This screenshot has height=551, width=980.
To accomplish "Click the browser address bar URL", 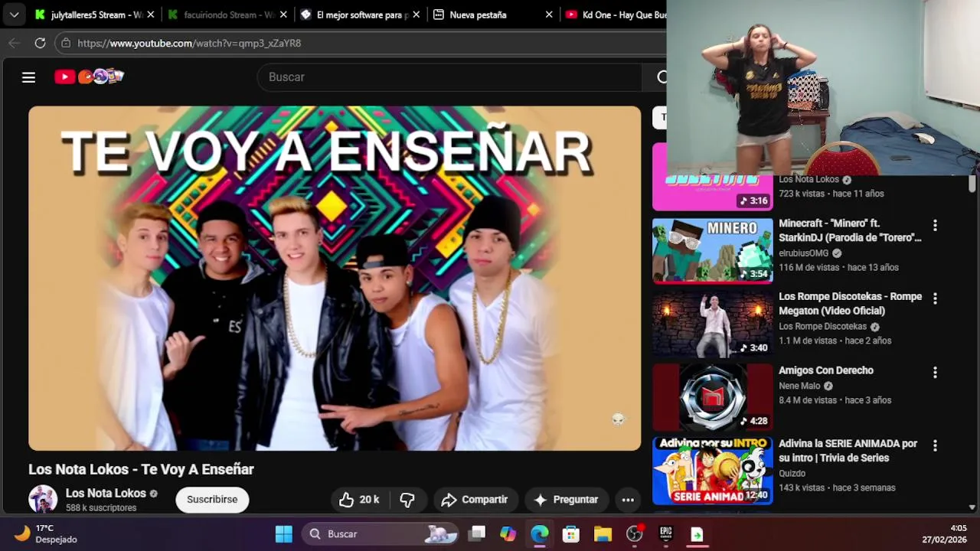I will (x=189, y=43).
